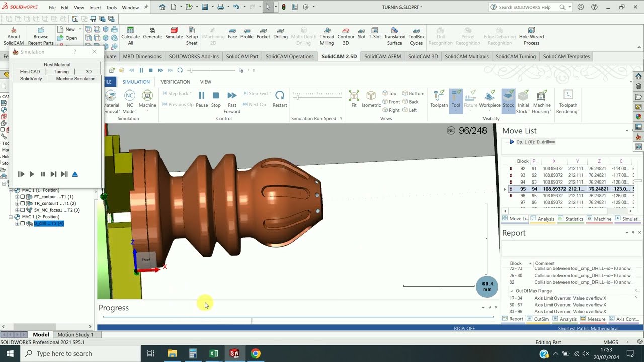Expand the FT_contour operation node

tap(17, 197)
